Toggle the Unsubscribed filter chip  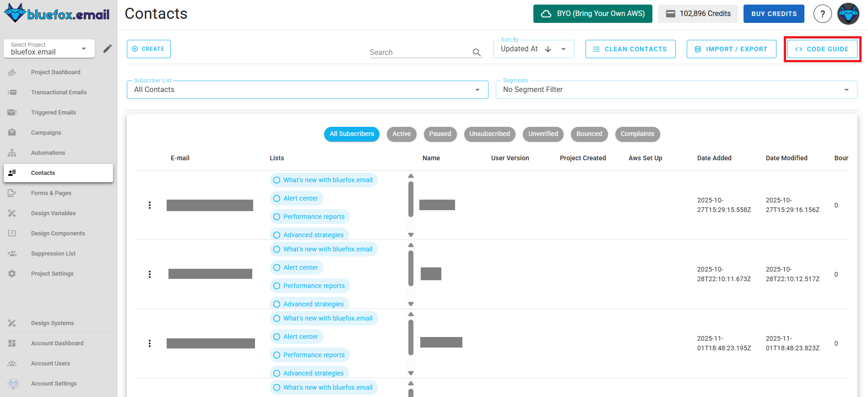point(489,134)
